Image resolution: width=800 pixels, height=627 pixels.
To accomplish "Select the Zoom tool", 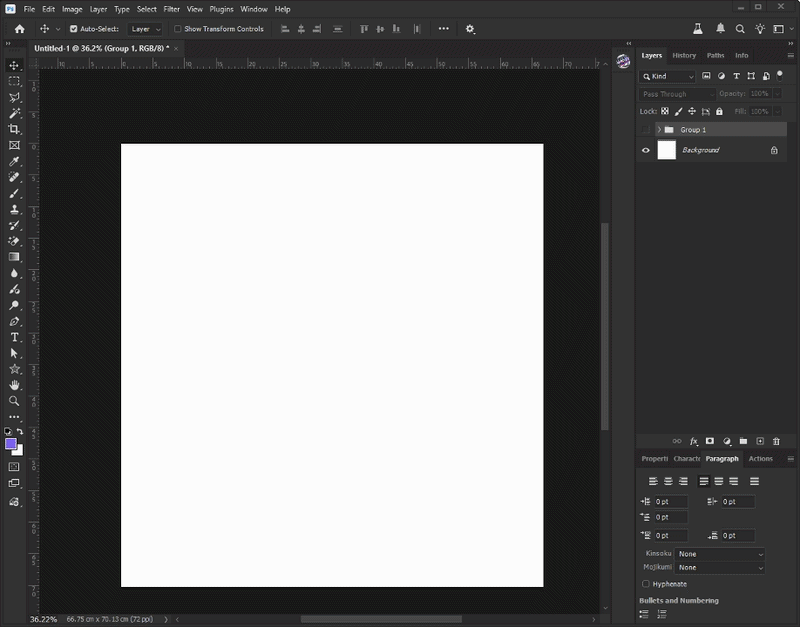I will point(14,401).
